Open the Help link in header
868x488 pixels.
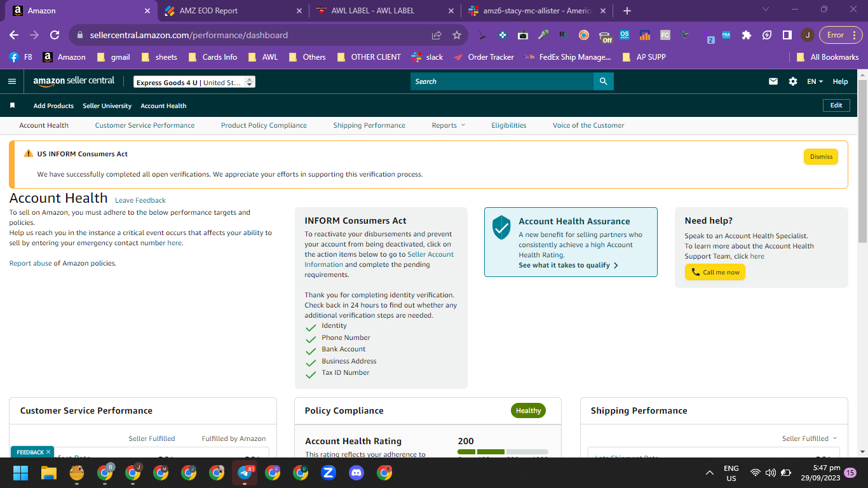[840, 81]
